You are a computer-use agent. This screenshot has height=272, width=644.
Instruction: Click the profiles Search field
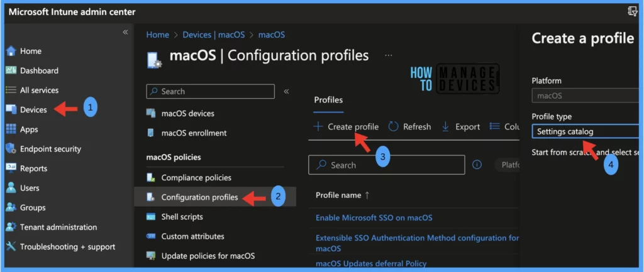click(387, 165)
